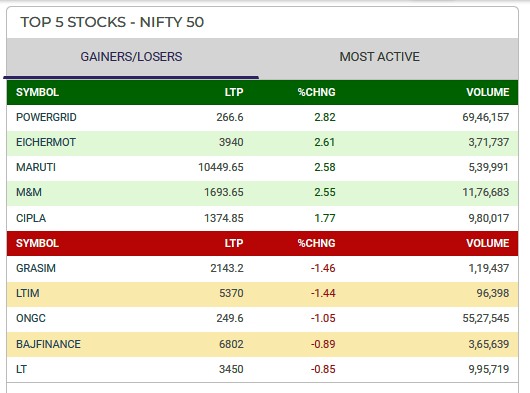530x393 pixels.
Task: Click CIPLA volume 9,80,017
Action: pos(489,218)
